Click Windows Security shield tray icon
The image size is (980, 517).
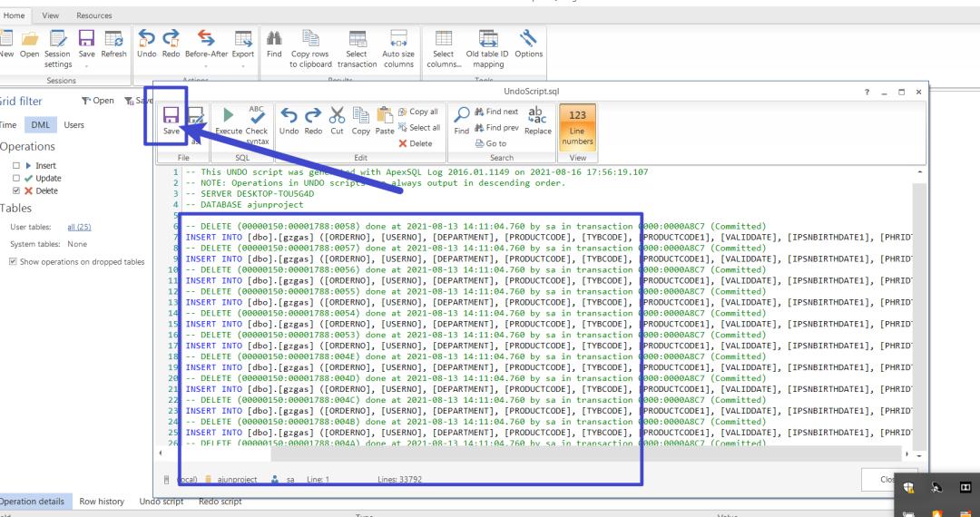pos(908,488)
